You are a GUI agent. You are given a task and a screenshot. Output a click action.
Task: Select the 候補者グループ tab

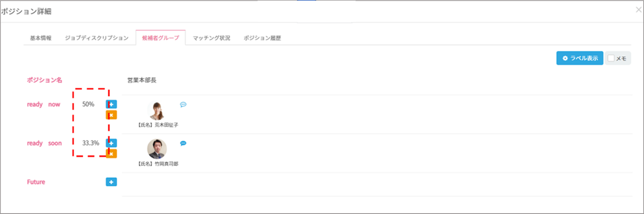(x=161, y=38)
